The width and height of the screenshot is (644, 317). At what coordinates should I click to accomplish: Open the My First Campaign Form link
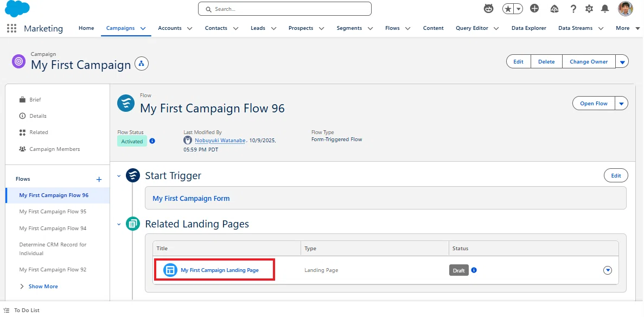pos(191,198)
